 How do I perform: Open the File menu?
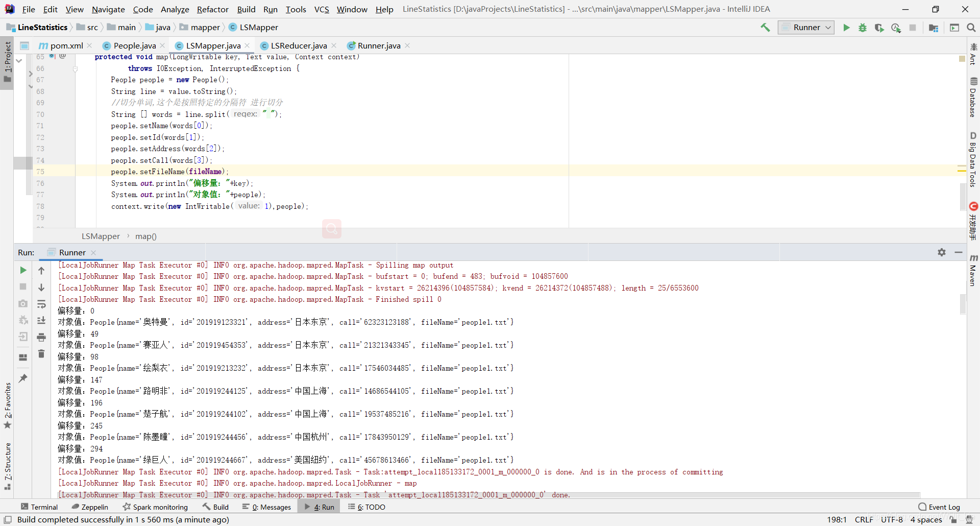tap(29, 9)
